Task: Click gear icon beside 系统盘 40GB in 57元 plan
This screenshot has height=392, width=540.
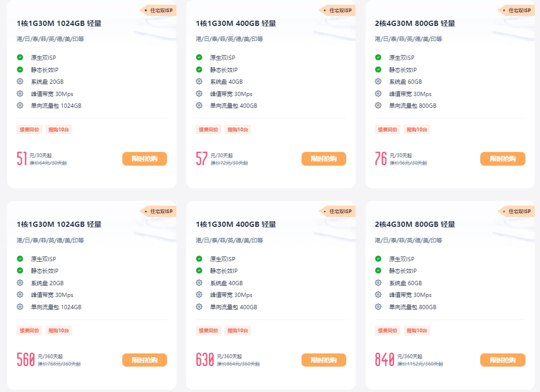Action: pos(199,81)
